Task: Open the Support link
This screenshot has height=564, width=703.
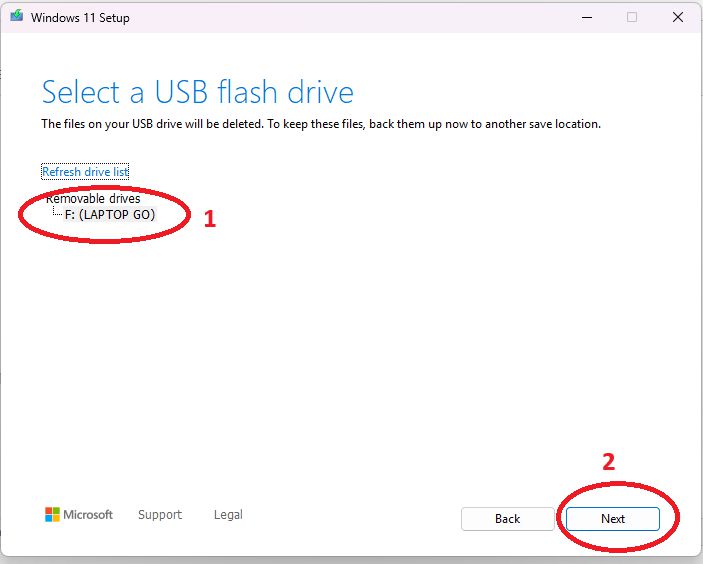Action: 160,515
